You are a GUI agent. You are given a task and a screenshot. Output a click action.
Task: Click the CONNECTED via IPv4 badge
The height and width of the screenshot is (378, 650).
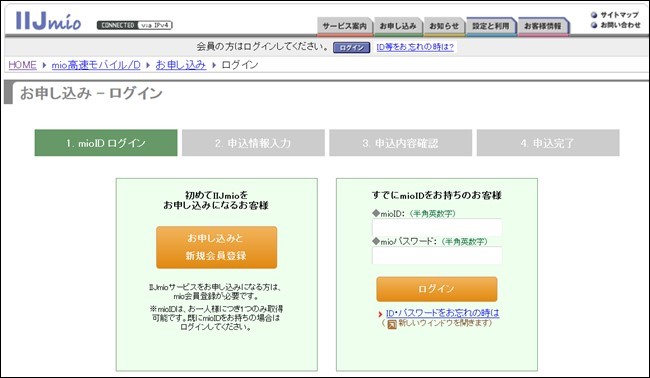pyautogui.click(x=134, y=25)
